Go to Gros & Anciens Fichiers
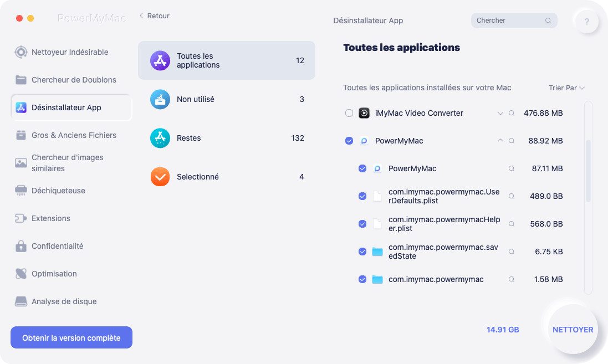This screenshot has height=364, width=608. pyautogui.click(x=71, y=135)
